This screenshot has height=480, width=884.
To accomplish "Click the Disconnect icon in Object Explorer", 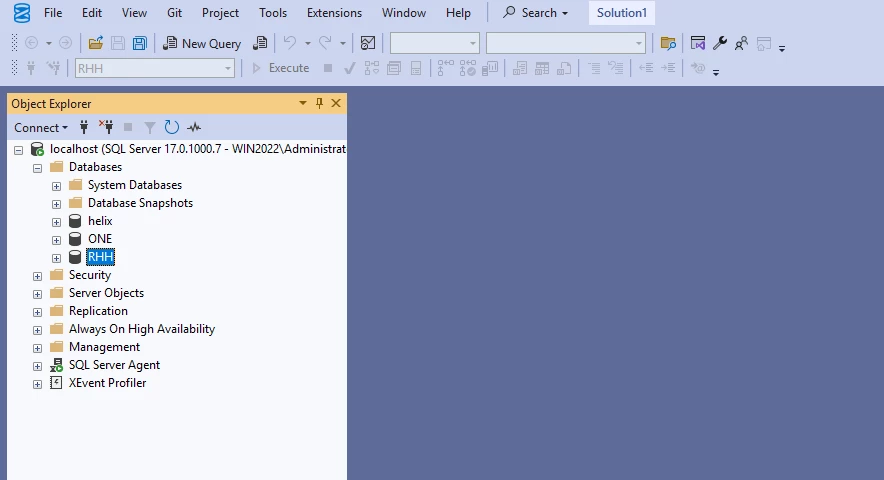I will point(106,127).
